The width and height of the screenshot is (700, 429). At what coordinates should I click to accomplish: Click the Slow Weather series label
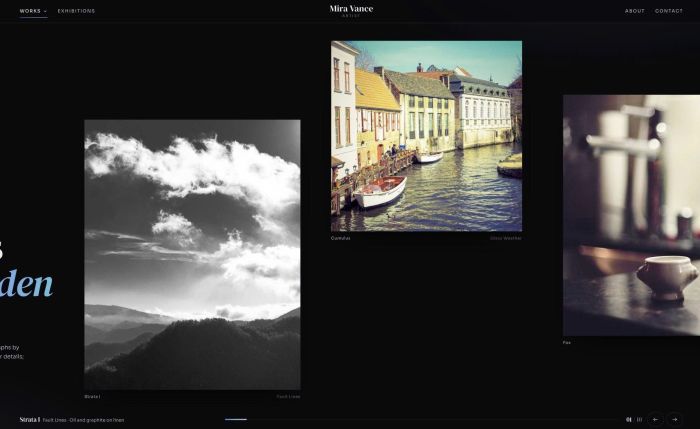coord(506,238)
